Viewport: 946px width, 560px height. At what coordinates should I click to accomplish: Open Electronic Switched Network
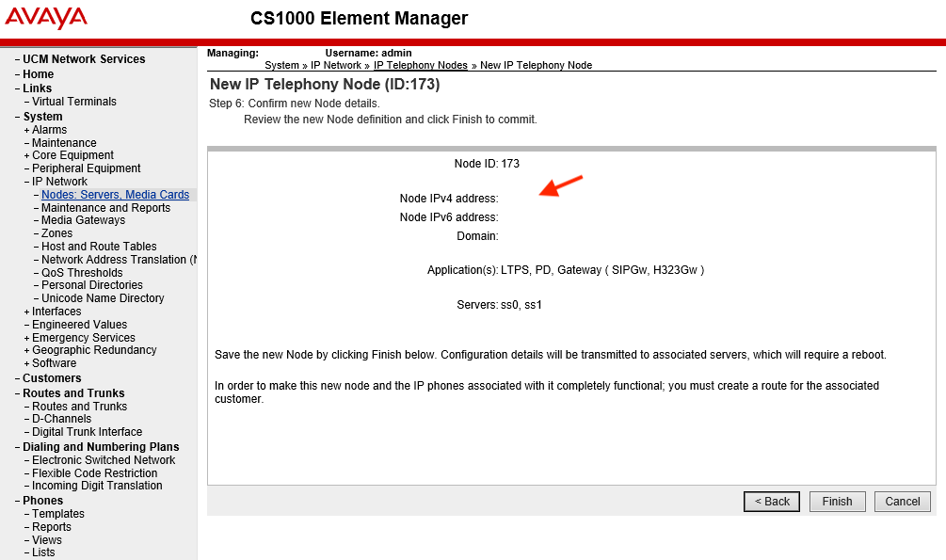click(x=104, y=460)
